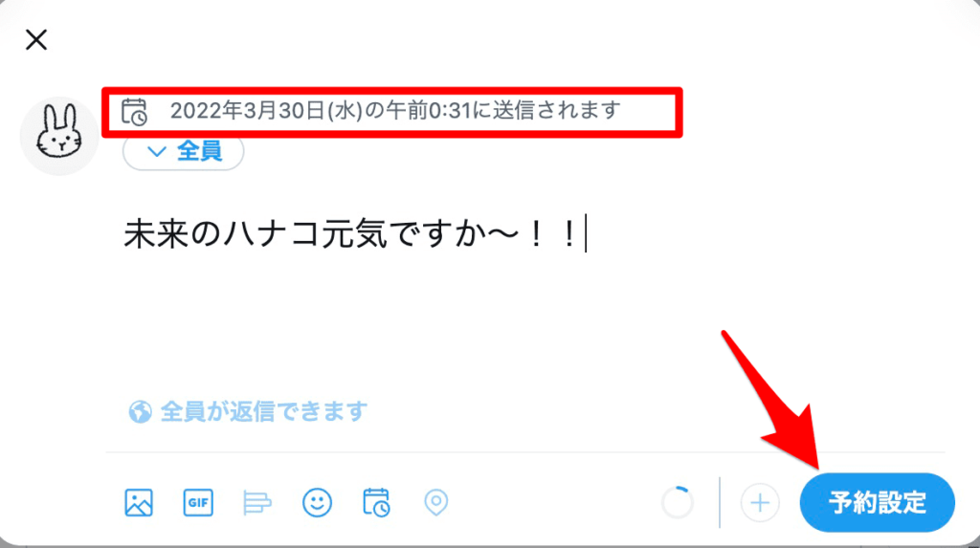Open the GIF picker

[x=198, y=502]
